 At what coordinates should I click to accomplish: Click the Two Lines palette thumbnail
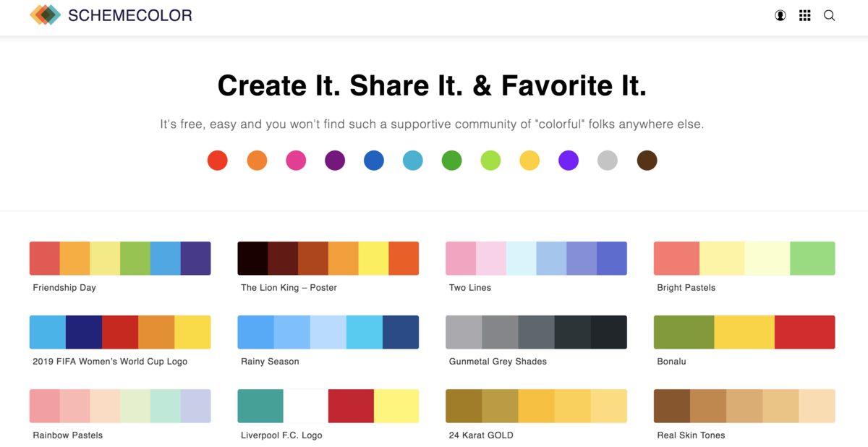pyautogui.click(x=536, y=258)
